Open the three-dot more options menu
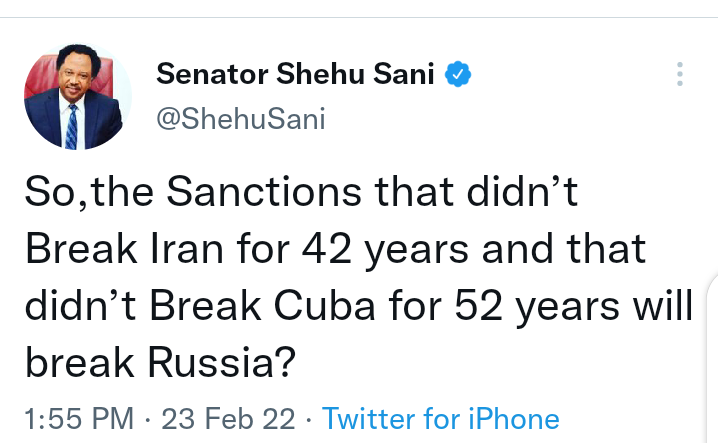Screen dimensions: 718x443 pyautogui.click(x=680, y=74)
